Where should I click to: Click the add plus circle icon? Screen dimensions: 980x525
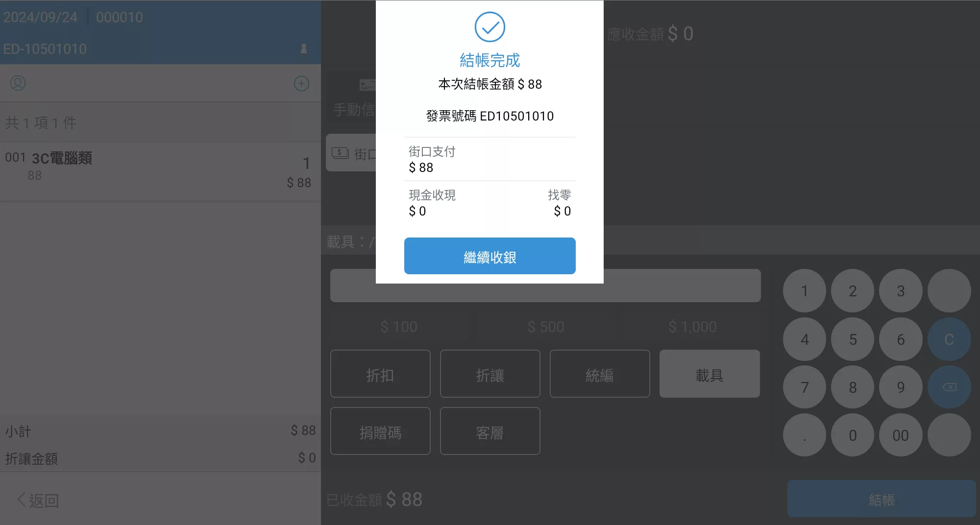point(301,83)
